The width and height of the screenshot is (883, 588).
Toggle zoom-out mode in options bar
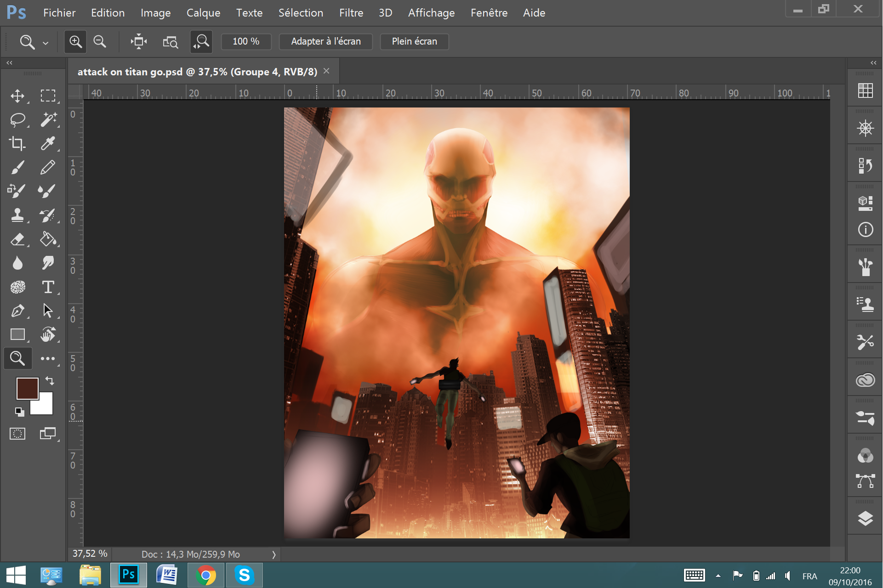100,42
